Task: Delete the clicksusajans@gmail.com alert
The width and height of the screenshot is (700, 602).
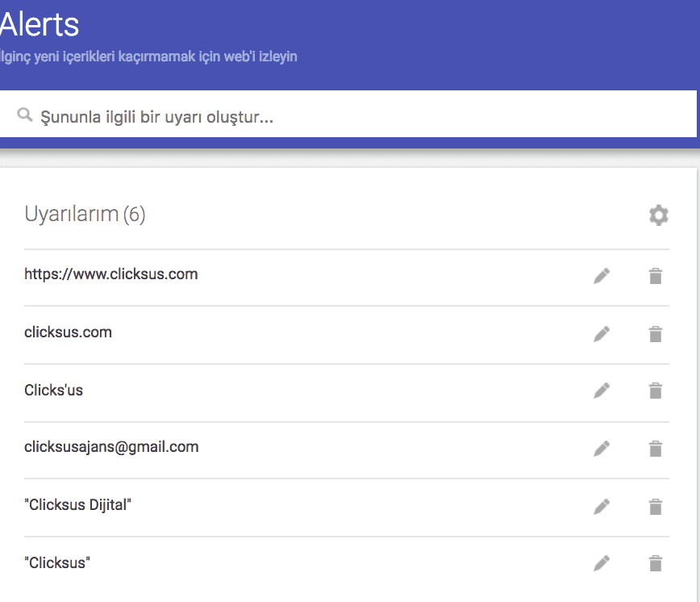Action: (x=655, y=448)
